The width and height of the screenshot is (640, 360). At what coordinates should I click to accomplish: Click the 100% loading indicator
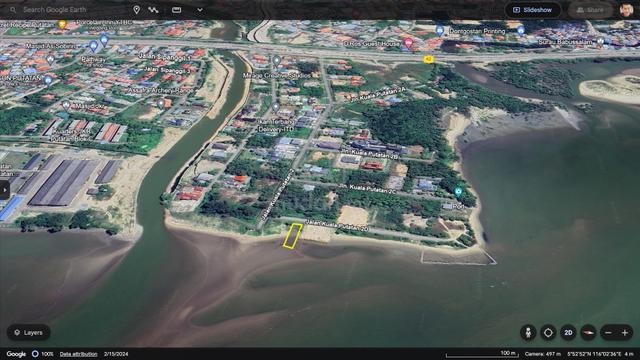tap(43, 354)
